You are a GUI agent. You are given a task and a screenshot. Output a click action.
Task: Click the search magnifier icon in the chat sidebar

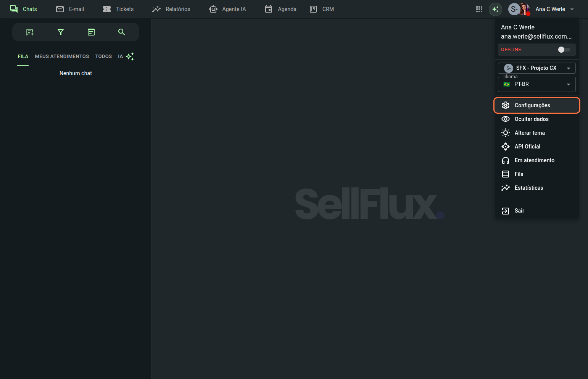pos(121,32)
